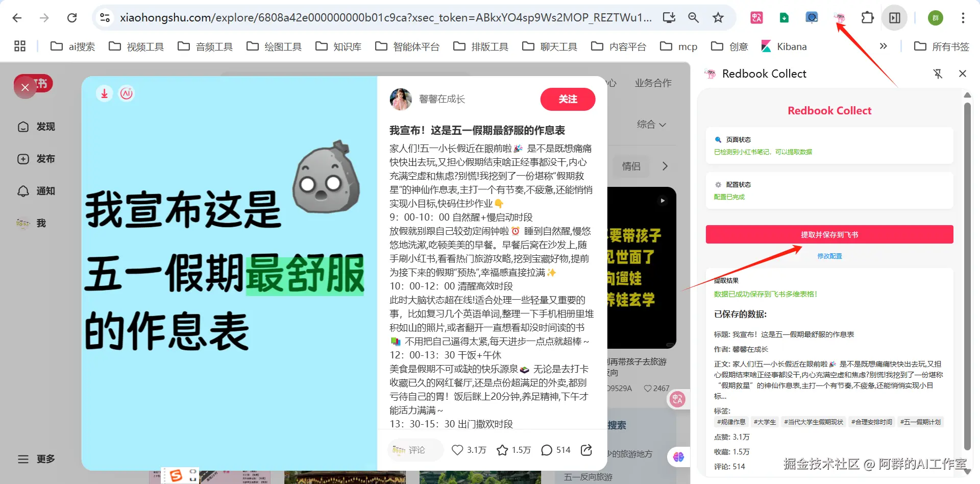Open the 知识库 bookmark folder
Viewport: 980px width, 484px height.
338,46
